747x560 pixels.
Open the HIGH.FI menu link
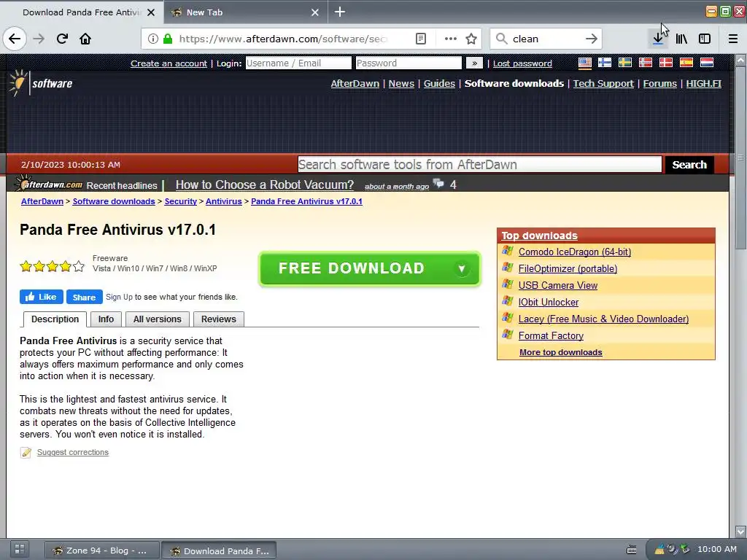pos(704,83)
